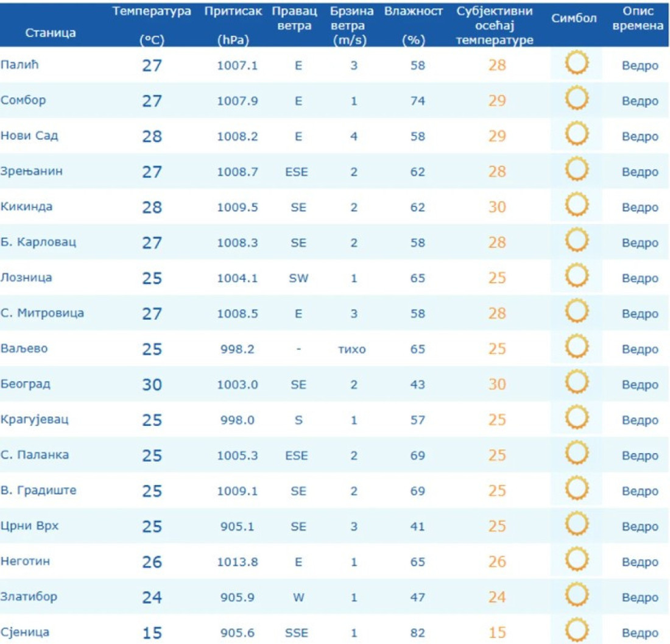Viewport: 670px width, 644px height.
Task: Click the sun icon in the Палић row
Action: pos(577,63)
